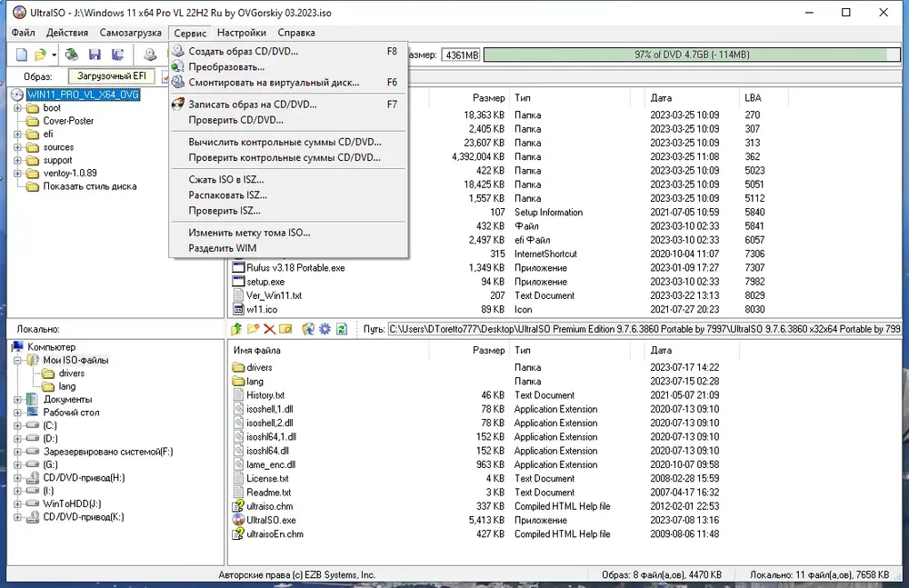The width and height of the screenshot is (909, 588).
Task: Click the ultraiso.chm help file icon
Action: [238, 506]
